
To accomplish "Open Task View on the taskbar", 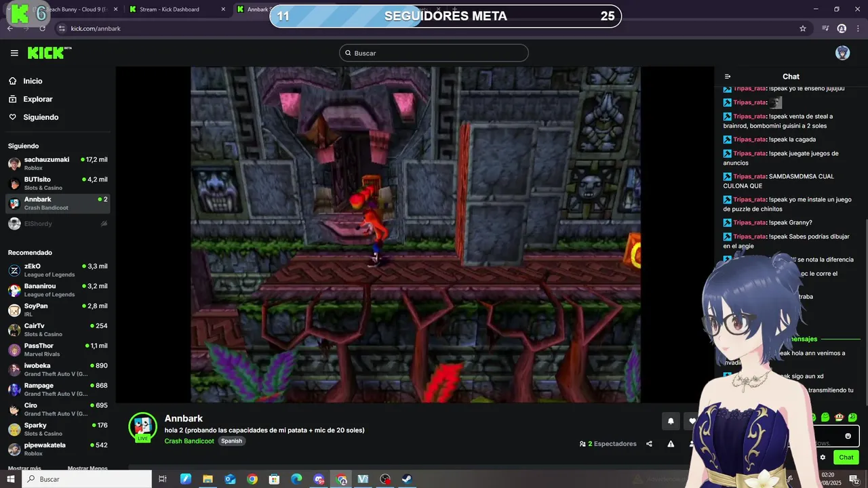I will (163, 479).
